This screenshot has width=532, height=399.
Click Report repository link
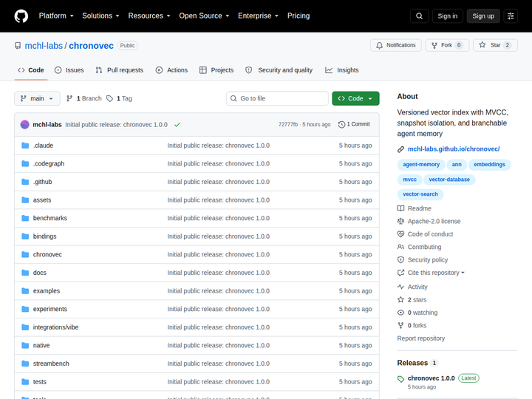tap(420, 338)
